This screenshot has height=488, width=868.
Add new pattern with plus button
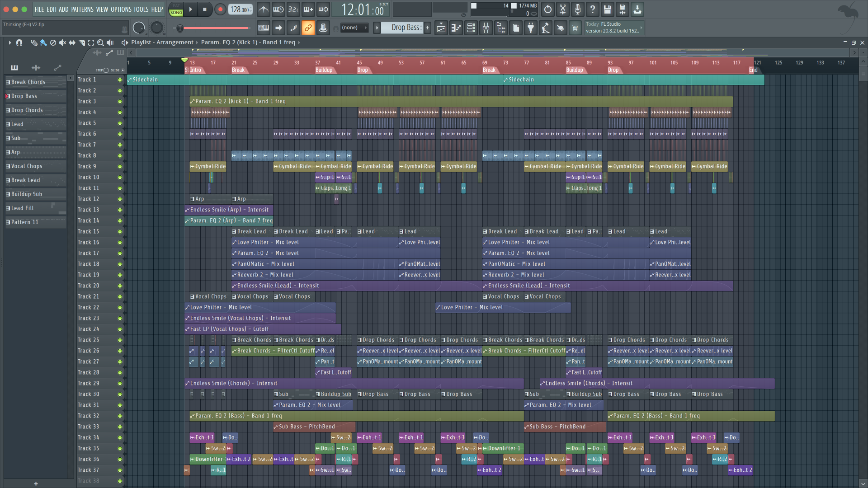[427, 28]
